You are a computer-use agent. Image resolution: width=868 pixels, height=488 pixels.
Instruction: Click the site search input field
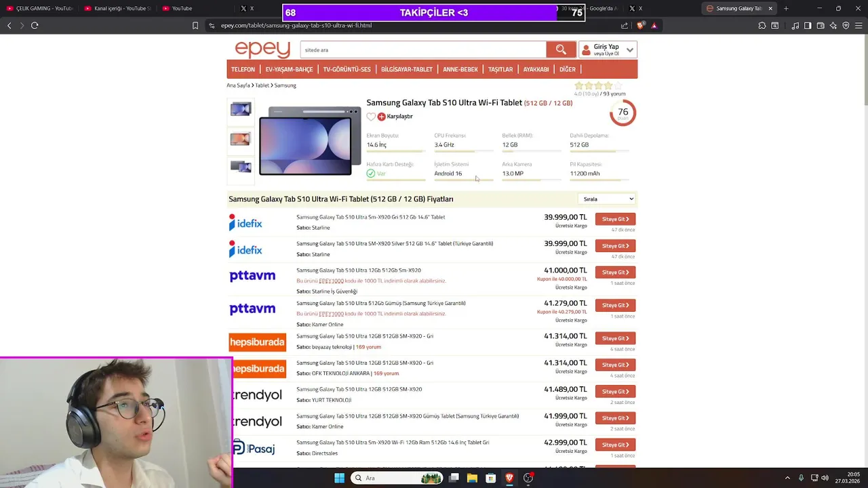tap(423, 49)
